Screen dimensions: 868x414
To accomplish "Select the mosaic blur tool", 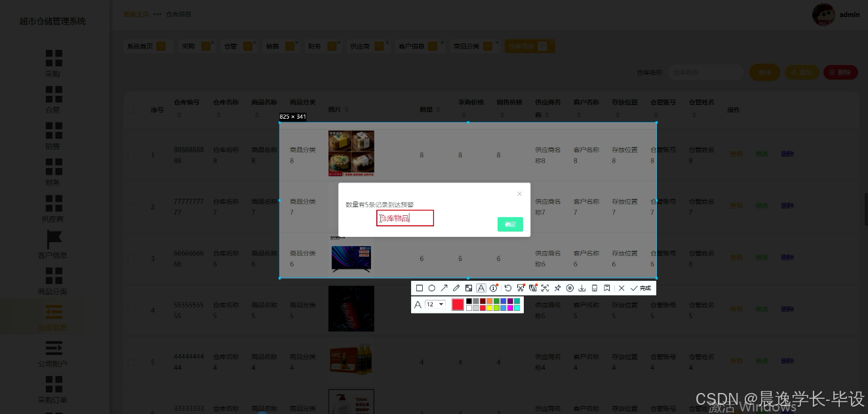I will [x=469, y=288].
